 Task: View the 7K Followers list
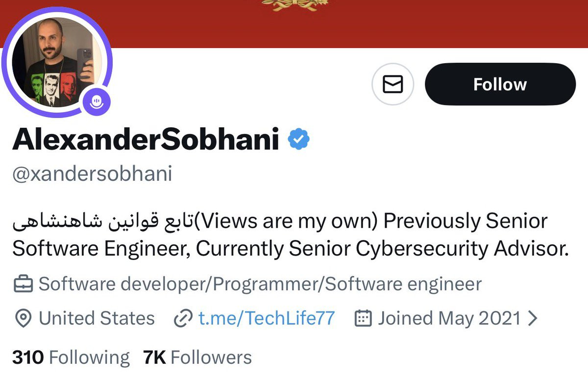[197, 358]
